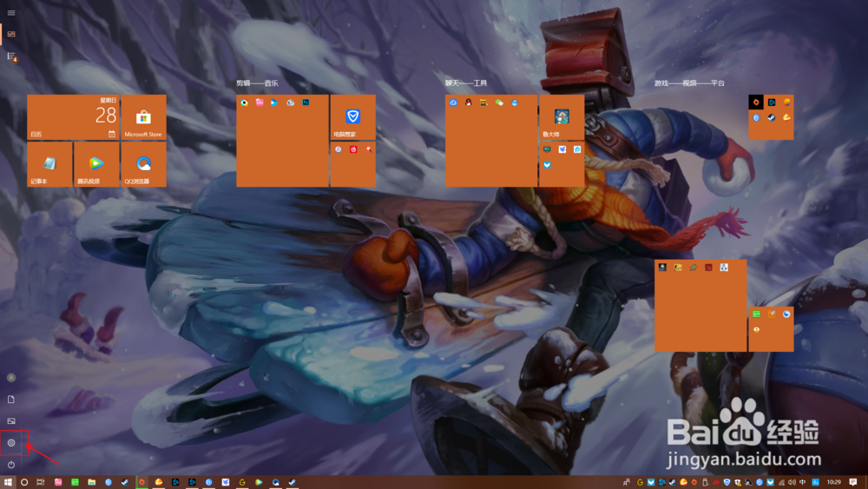This screenshot has width=868, height=489.
Task: Open the 记事本 notepad tile
Action: [49, 164]
